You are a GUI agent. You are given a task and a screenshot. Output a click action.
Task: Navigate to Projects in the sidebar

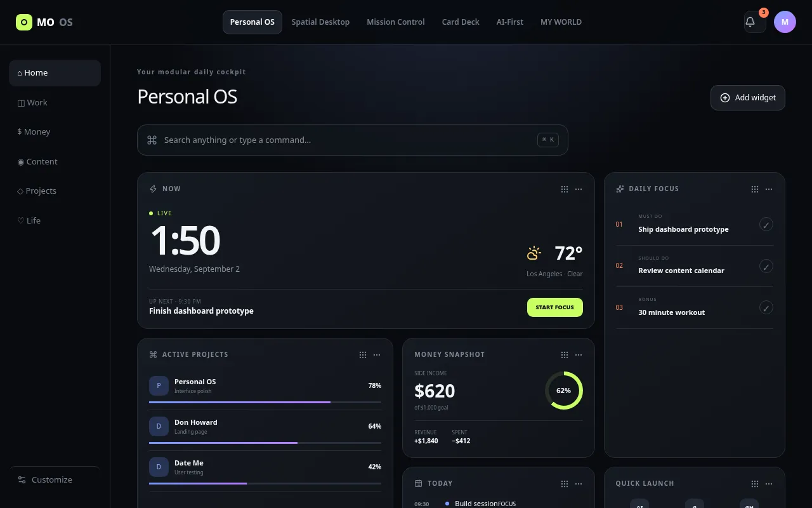click(55, 191)
